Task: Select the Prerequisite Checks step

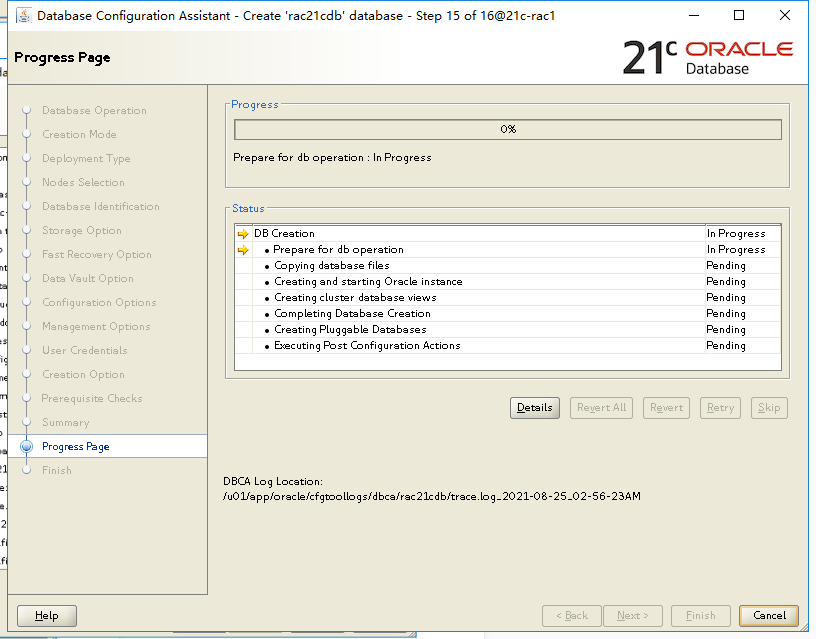Action: [92, 398]
